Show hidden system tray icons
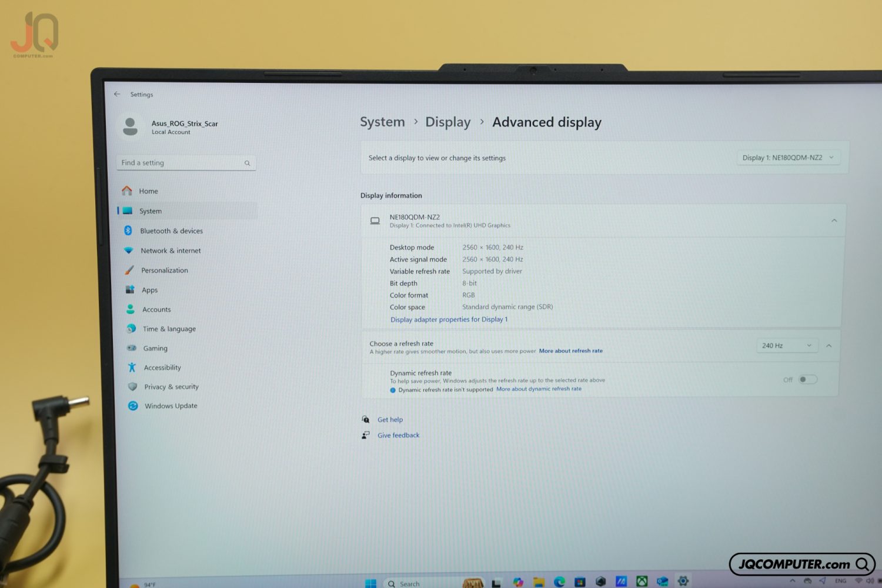 (x=792, y=581)
